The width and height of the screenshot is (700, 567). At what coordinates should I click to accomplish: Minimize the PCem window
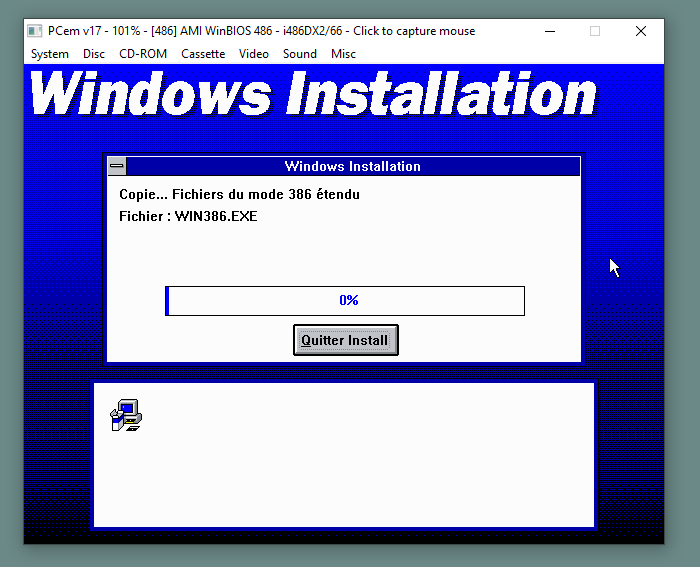click(550, 31)
